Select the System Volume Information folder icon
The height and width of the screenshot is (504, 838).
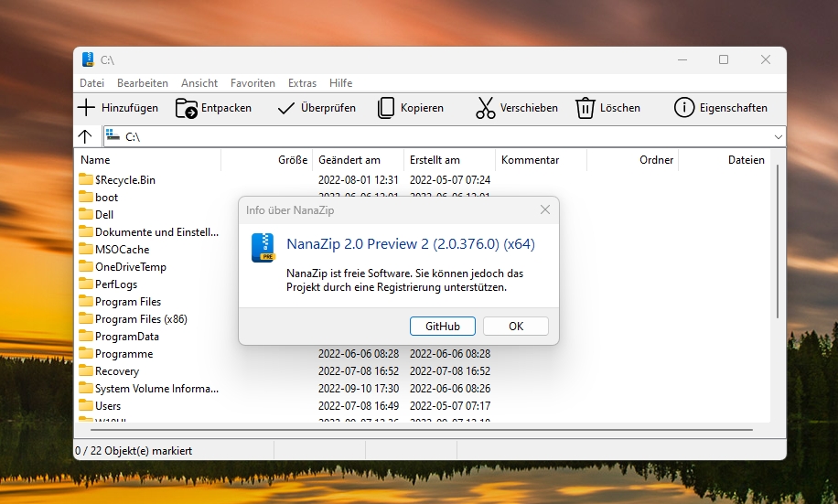[85, 388]
